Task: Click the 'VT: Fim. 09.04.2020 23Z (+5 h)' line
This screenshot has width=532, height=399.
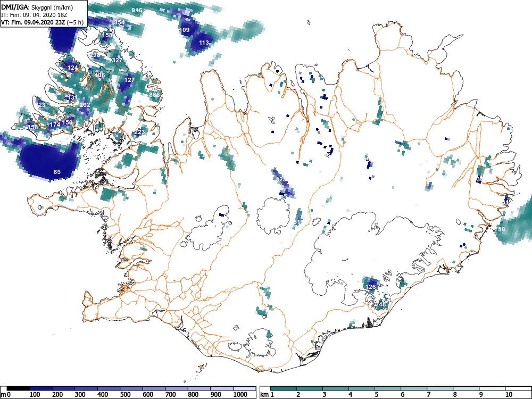Action: click(42, 22)
